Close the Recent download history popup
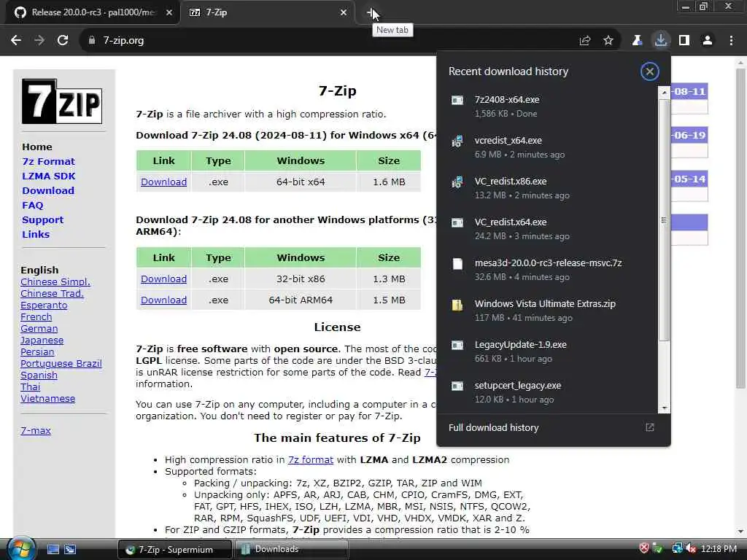 pos(649,71)
